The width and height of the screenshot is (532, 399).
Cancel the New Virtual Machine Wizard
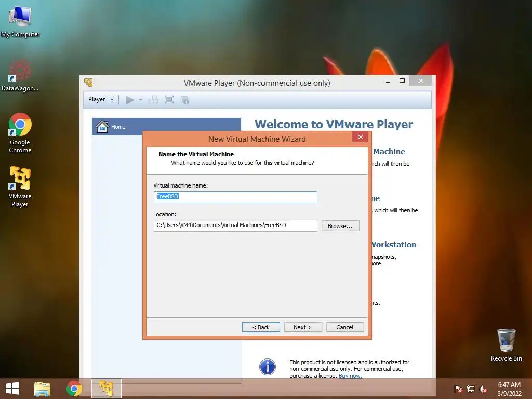click(x=345, y=327)
